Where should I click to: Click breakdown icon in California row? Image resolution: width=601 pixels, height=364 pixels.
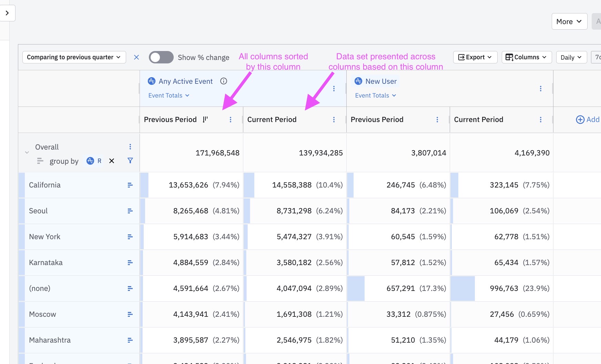[x=130, y=185]
